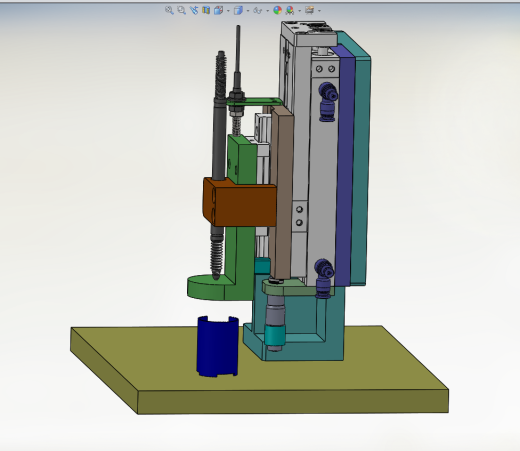Click the Display Style cube icon
This screenshot has height=451, width=520.
(238, 10)
